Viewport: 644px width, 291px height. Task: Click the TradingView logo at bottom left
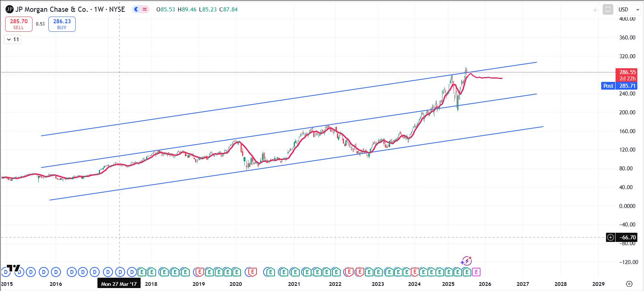(14, 268)
